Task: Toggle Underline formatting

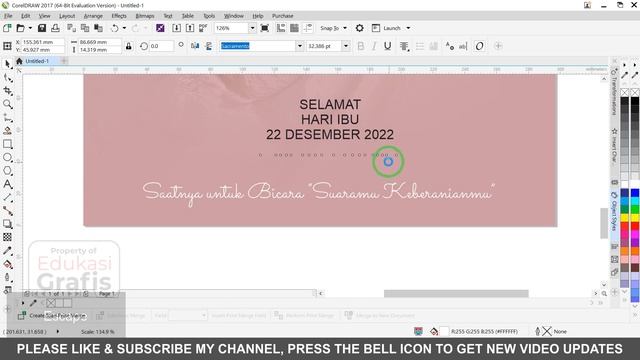Action: 387,46
